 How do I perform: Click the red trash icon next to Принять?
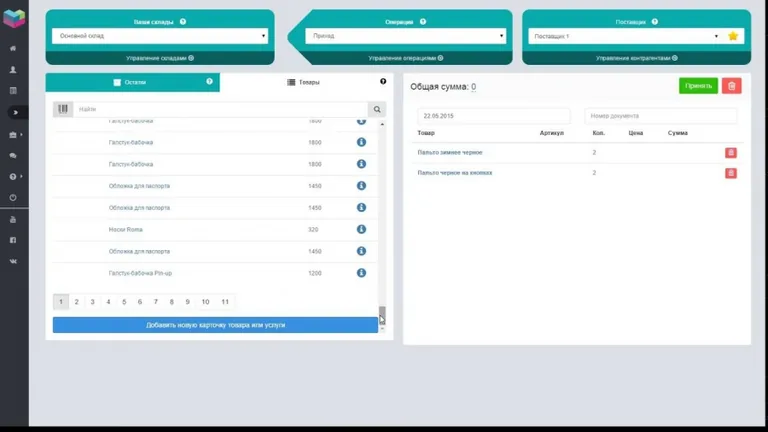pos(731,86)
